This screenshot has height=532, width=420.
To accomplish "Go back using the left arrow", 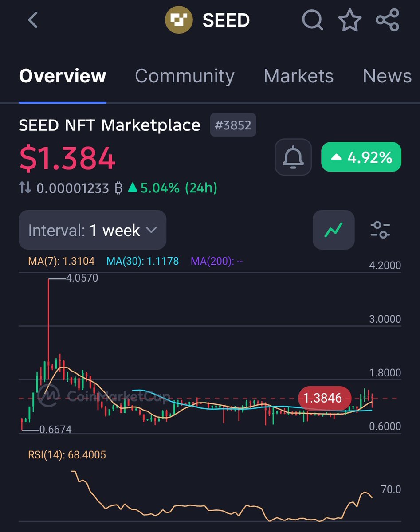I will [33, 20].
